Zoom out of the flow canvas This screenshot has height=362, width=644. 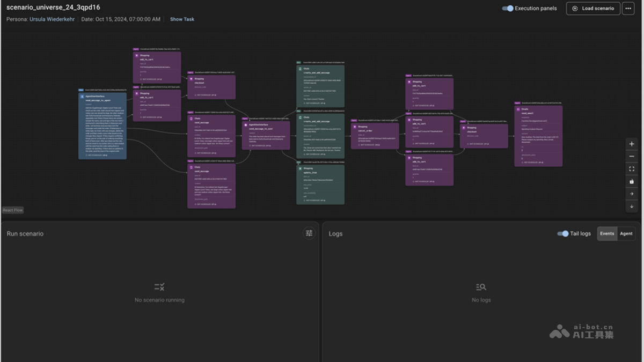tap(632, 157)
